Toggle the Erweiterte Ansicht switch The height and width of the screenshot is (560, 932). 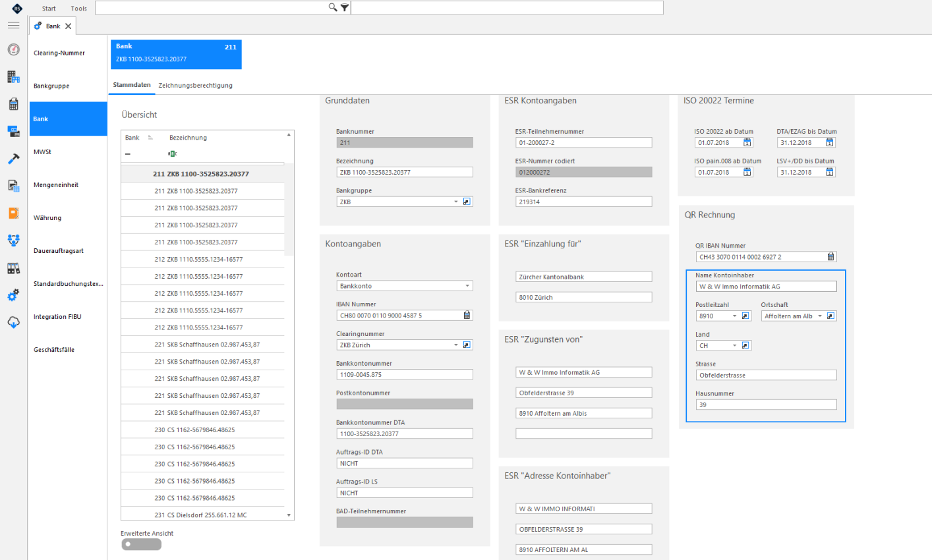(x=141, y=544)
